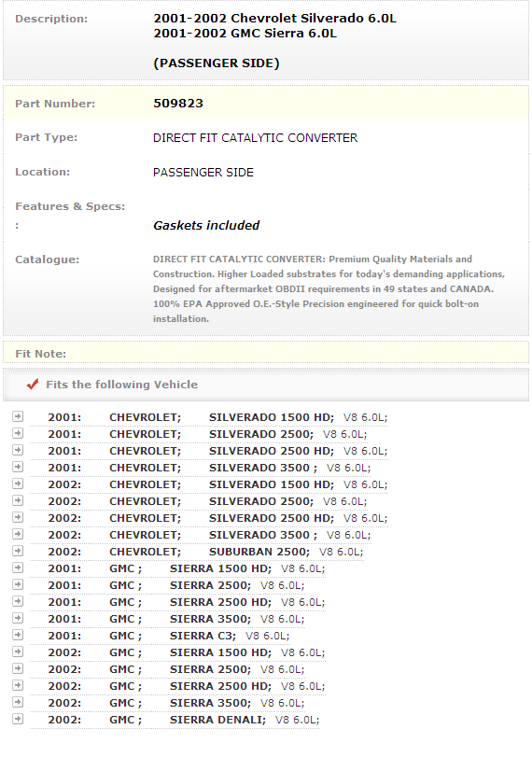This screenshot has height=771, width=532.
Task: Click the arrow icon beside 2001 GMC Sierra C3
Action: (x=18, y=635)
